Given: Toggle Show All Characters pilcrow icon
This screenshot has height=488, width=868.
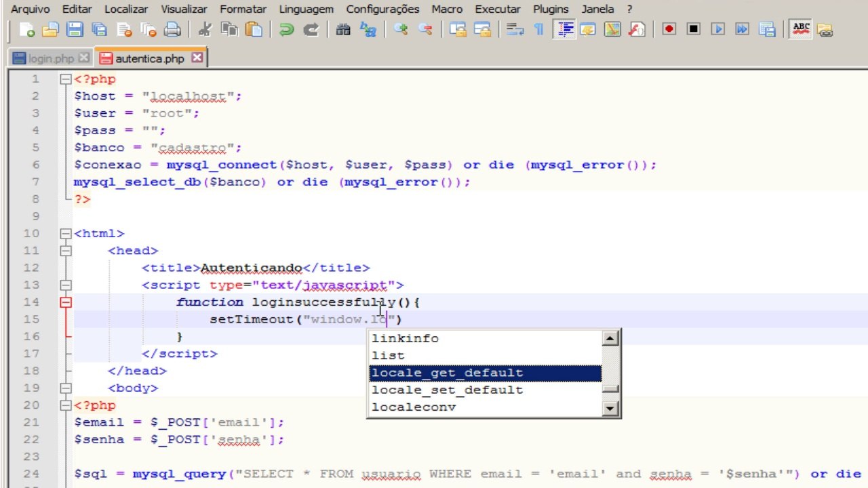Looking at the screenshot, I should pos(539,30).
